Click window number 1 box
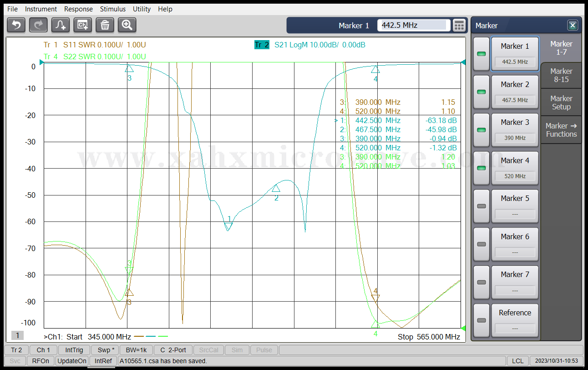This screenshot has height=370, width=588. [x=17, y=335]
